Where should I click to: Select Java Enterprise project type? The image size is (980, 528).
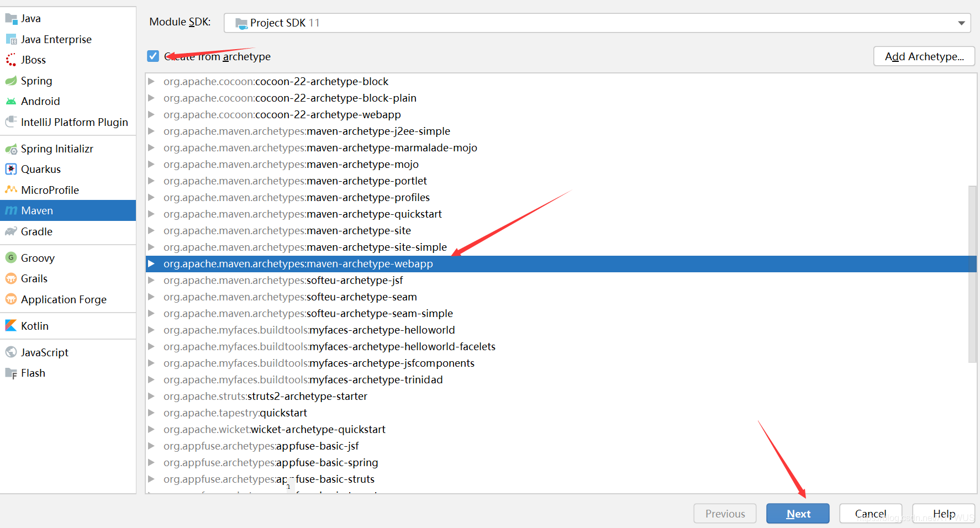pos(68,39)
